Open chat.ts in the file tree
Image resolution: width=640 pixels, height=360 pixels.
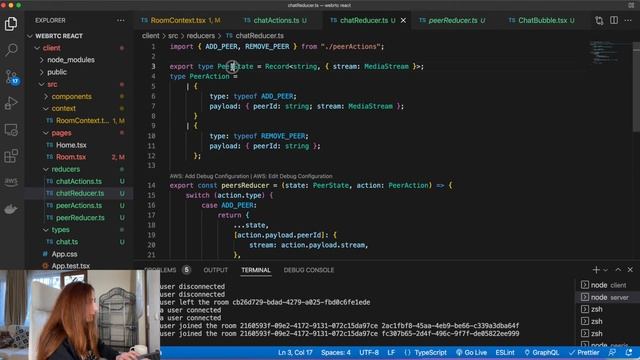point(67,242)
